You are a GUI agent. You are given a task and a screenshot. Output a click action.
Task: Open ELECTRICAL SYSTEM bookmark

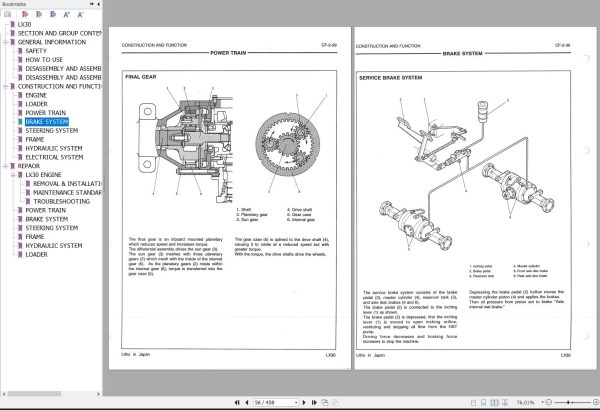(x=54, y=157)
